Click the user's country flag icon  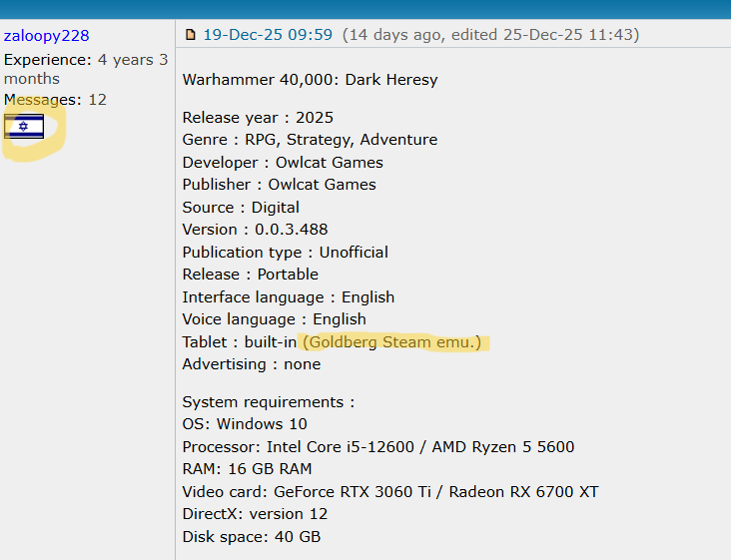(24, 127)
